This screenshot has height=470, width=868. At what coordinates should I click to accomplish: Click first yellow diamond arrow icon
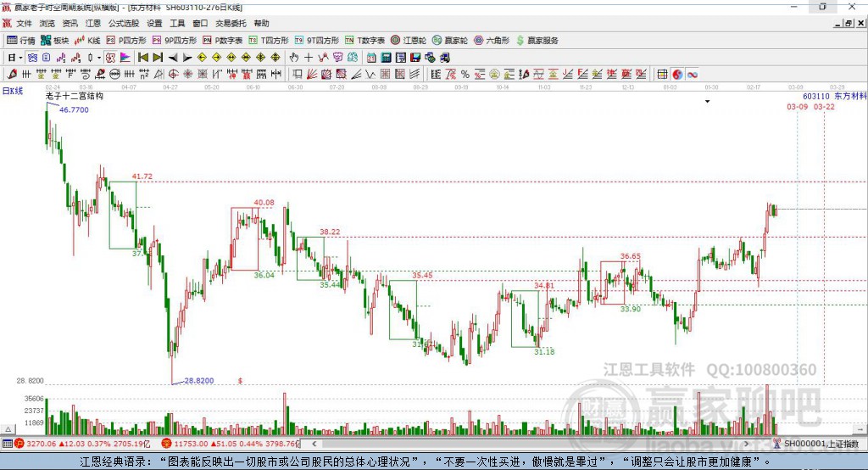[202, 58]
